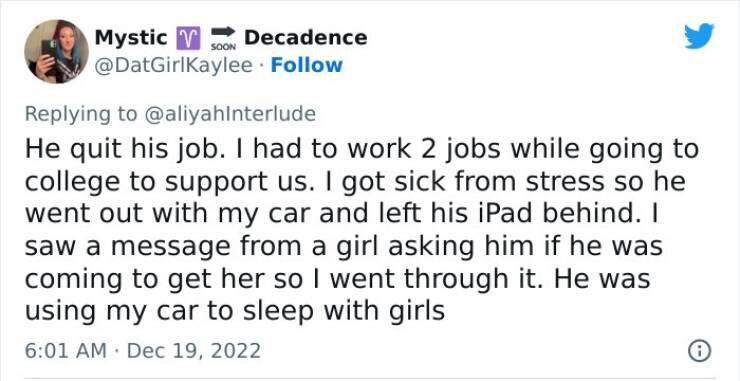
Task: Click the purple Aries symbol emoji
Action: [x=188, y=38]
